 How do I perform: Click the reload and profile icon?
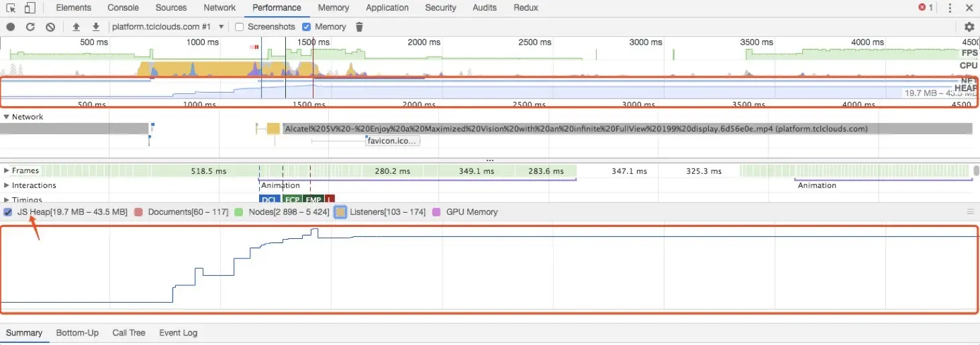[x=30, y=27]
